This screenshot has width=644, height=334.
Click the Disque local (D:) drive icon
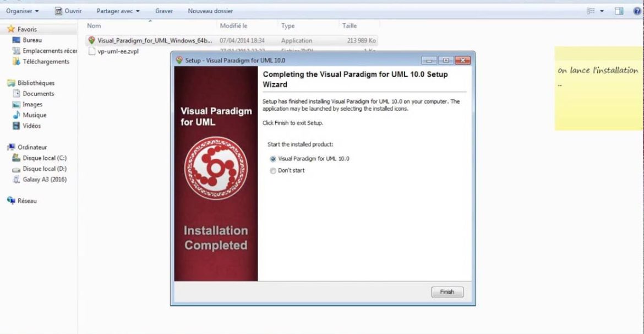click(x=17, y=169)
